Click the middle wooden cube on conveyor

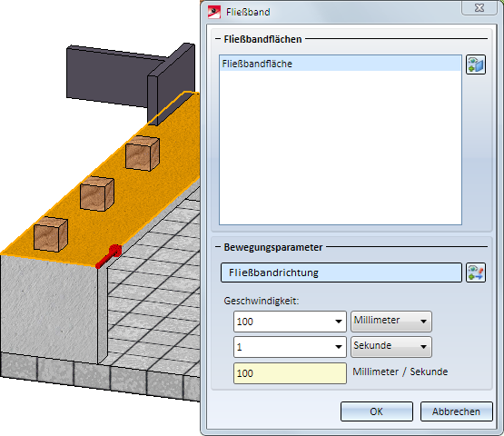[x=97, y=193]
